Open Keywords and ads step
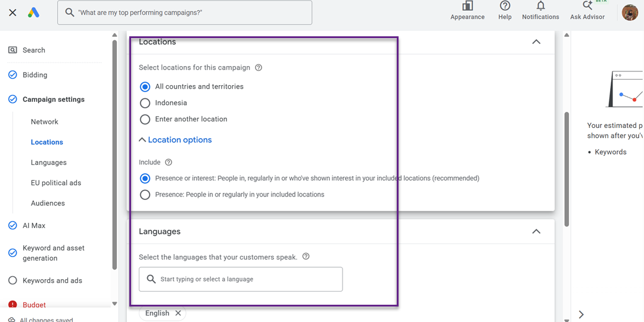The width and height of the screenshot is (644, 322). point(52,280)
